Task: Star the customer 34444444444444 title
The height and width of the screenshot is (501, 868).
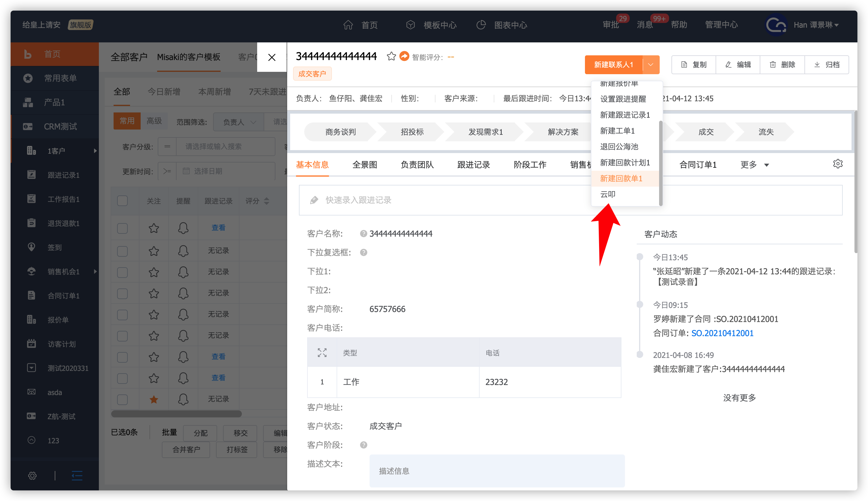Action: (x=391, y=56)
